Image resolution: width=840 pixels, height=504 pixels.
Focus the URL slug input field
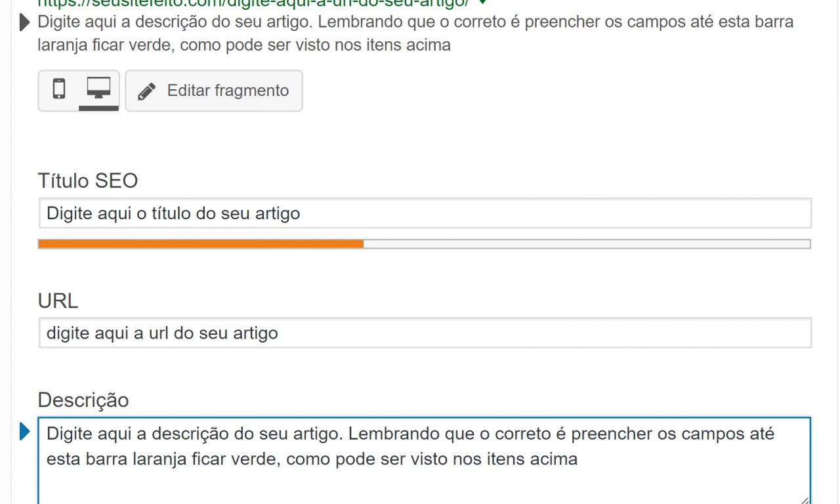(x=425, y=333)
